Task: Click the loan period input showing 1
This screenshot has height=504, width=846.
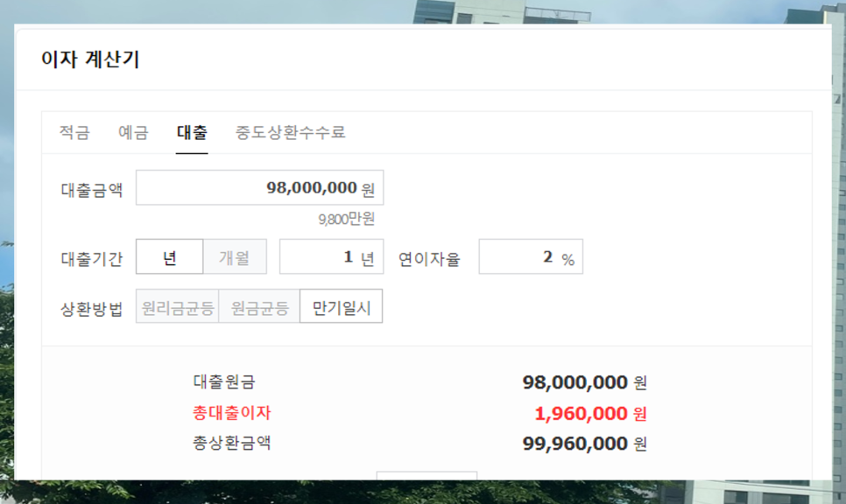Action: pyautogui.click(x=331, y=256)
